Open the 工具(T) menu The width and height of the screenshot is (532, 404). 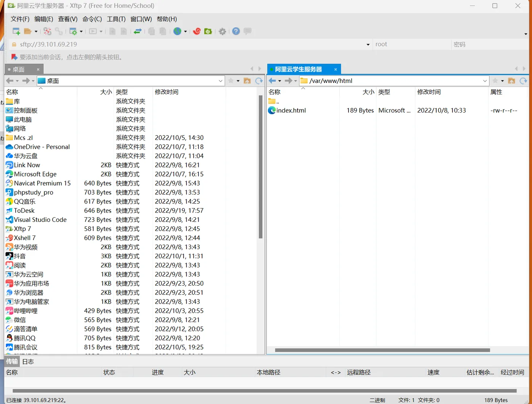coord(116,19)
